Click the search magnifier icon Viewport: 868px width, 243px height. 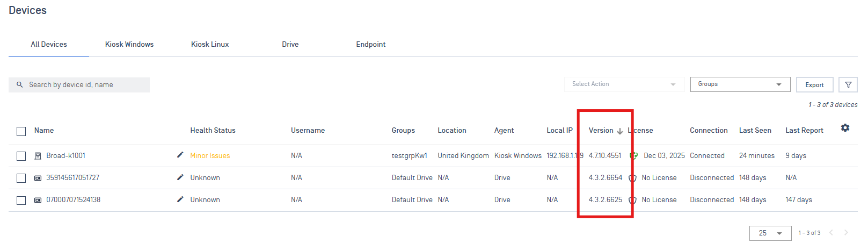click(x=20, y=85)
